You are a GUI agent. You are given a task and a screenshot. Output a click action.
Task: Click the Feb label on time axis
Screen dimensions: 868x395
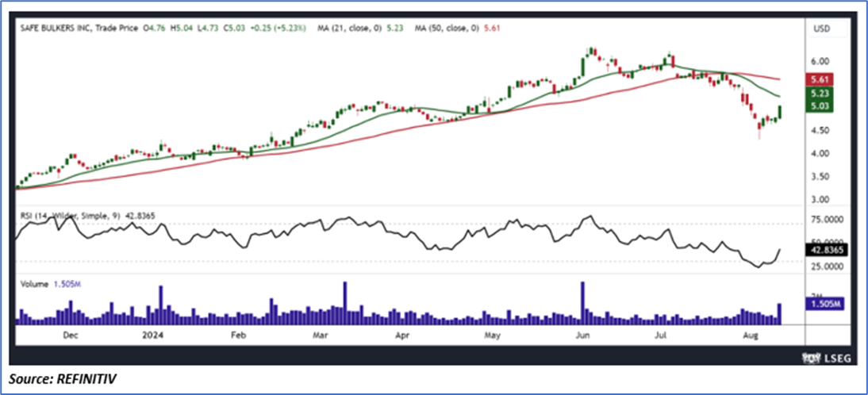click(238, 335)
